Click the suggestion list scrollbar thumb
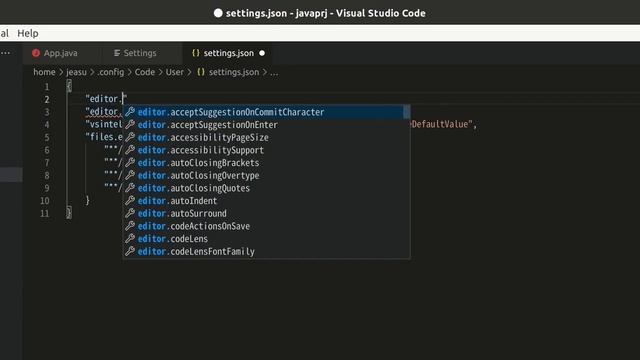Viewport: 640px width, 360px height. pos(407,112)
